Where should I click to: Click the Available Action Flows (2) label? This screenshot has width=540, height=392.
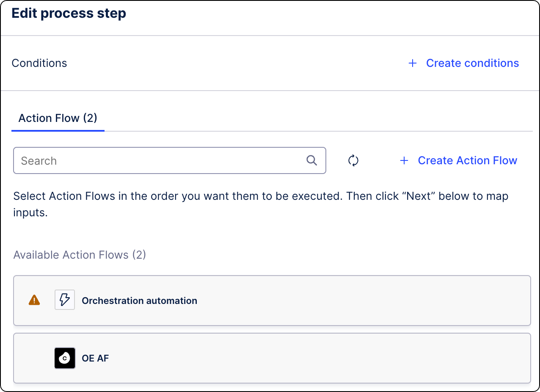[79, 255]
